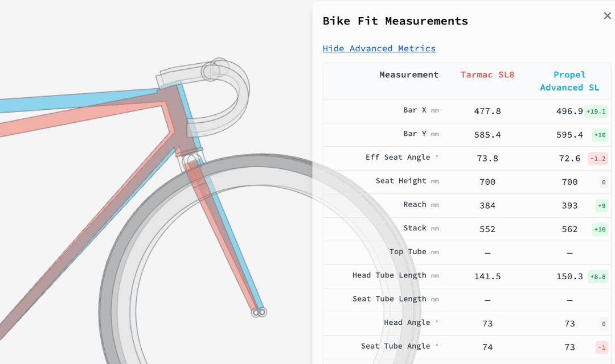
Task: Click the Bike Fit Measurements title
Action: [395, 21]
